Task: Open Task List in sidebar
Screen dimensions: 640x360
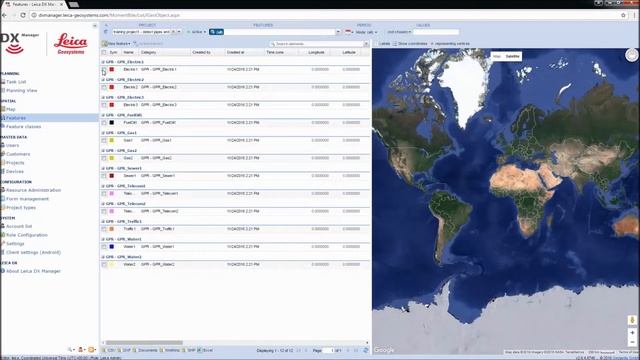Action: click(x=16, y=82)
